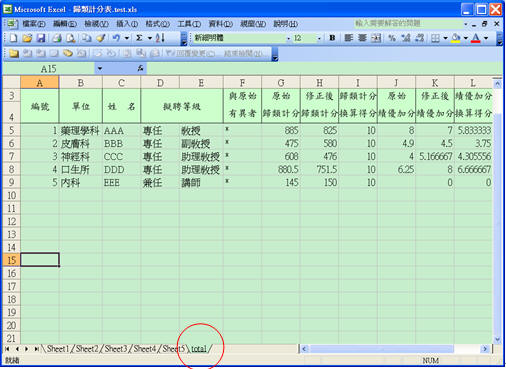Open the Name Box dropdown
The width and height of the screenshot is (506, 369).
[x=99, y=69]
